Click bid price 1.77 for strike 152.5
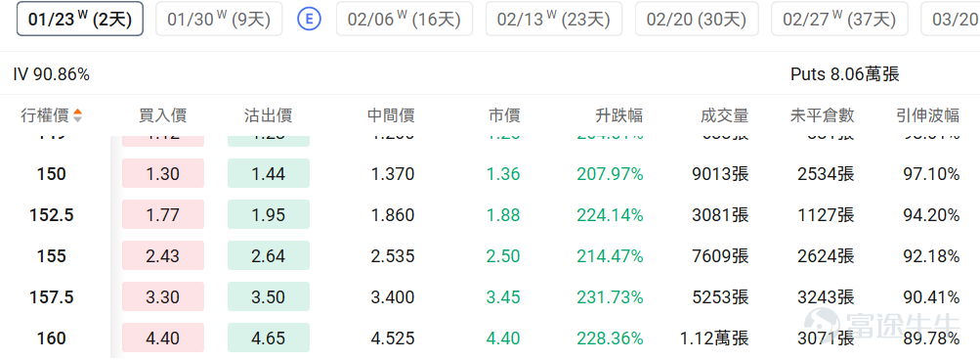The image size is (980, 361). pos(163,215)
